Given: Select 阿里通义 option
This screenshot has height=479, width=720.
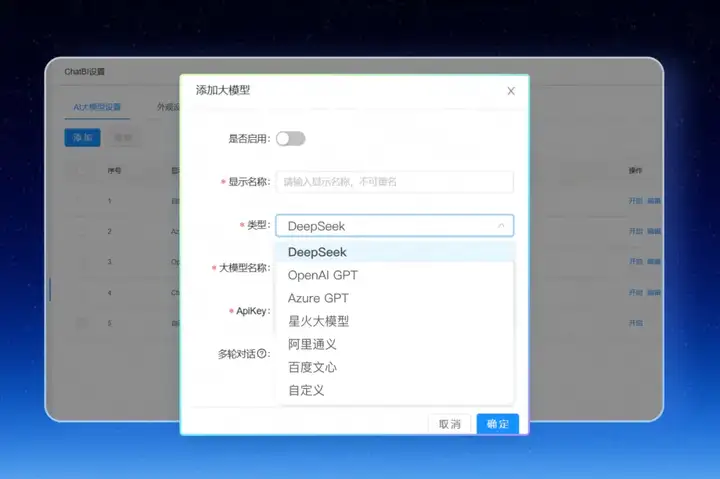Looking at the screenshot, I should pos(394,344).
